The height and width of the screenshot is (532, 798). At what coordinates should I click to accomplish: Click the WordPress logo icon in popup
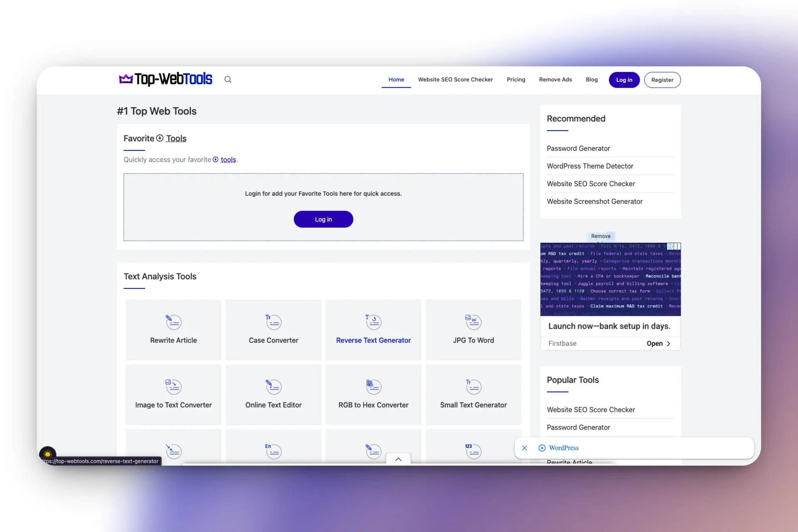(542, 448)
